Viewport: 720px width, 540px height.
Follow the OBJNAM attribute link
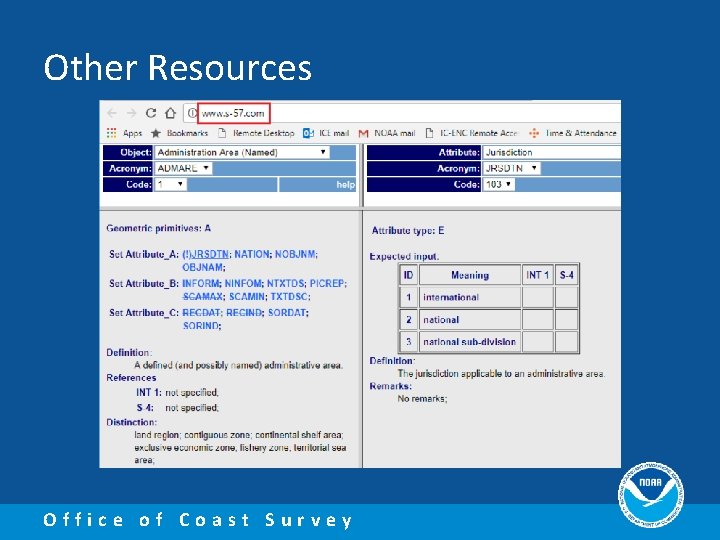pyautogui.click(x=202, y=267)
